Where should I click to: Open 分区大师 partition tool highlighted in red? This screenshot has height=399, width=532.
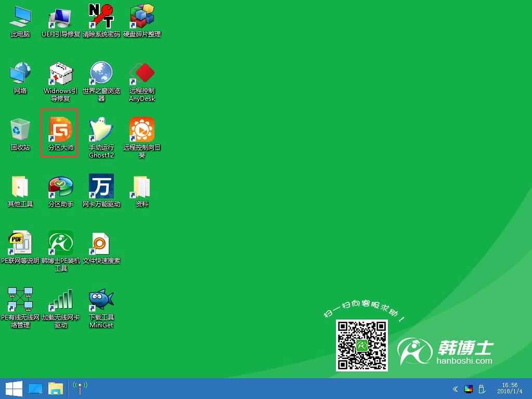(x=59, y=131)
